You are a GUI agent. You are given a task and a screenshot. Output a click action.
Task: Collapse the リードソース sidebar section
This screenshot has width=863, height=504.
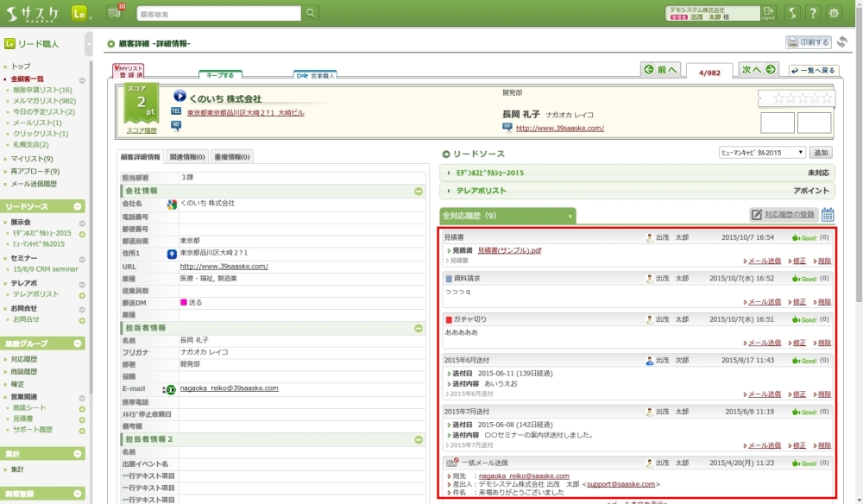pos(79,206)
